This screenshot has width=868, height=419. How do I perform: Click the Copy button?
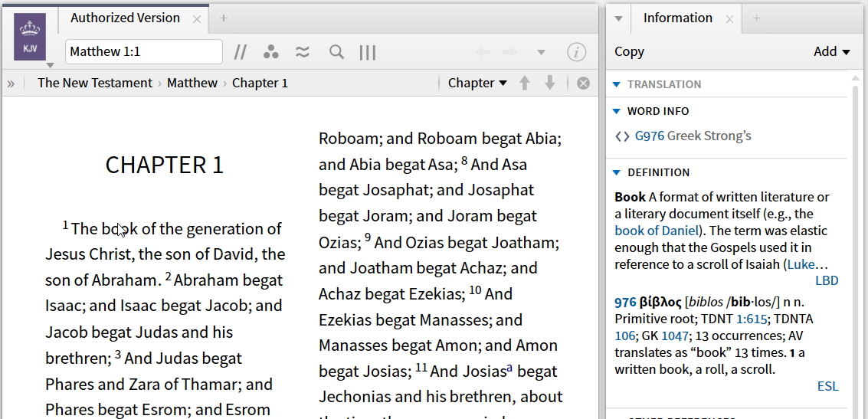point(630,51)
